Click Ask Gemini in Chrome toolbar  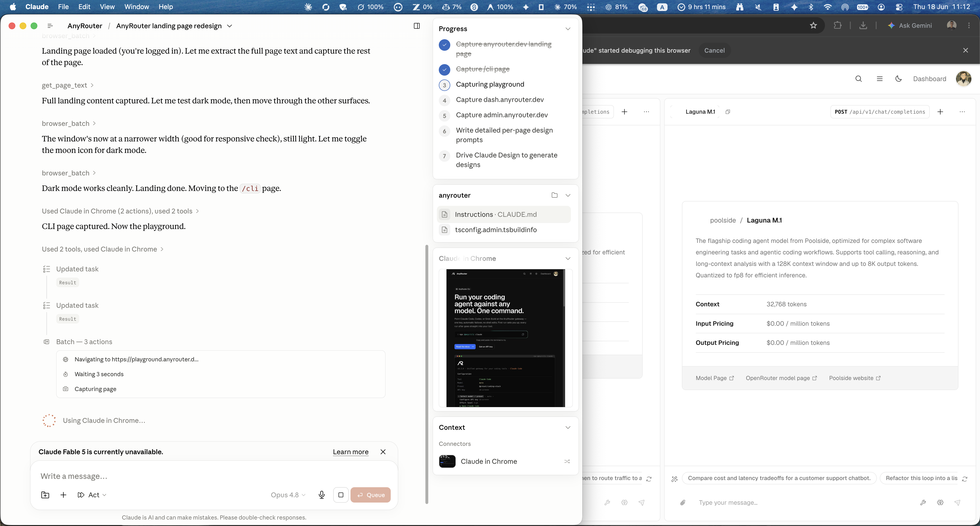[x=910, y=26]
